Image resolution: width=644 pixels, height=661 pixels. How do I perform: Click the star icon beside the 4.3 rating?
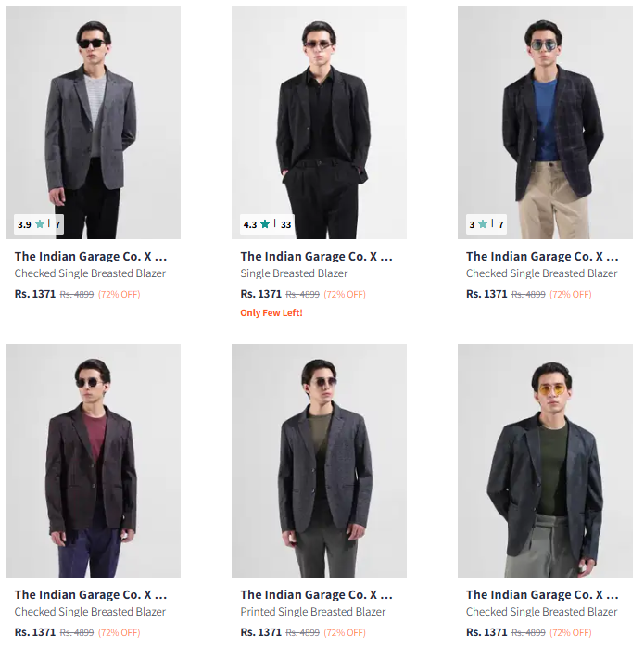click(x=265, y=224)
